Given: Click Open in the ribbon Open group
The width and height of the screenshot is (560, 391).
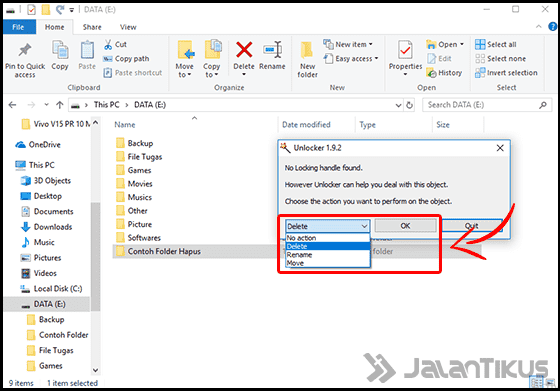Looking at the screenshot, I should click(445, 44).
